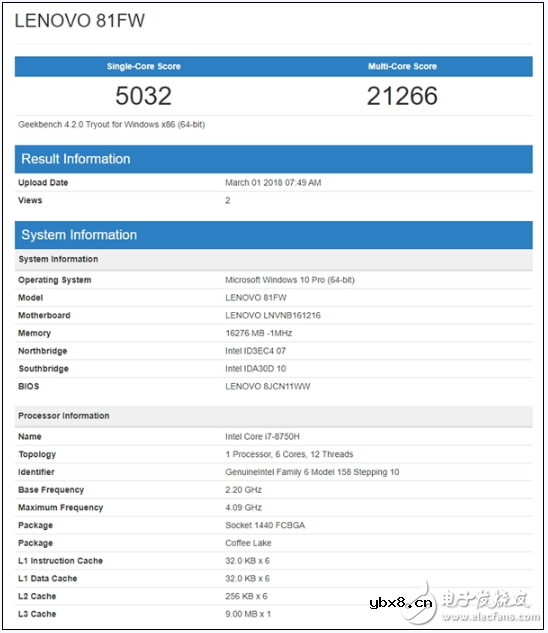This screenshot has width=548, height=633.
Task: Click the LENOVO 81FW page title
Action: pos(80,21)
